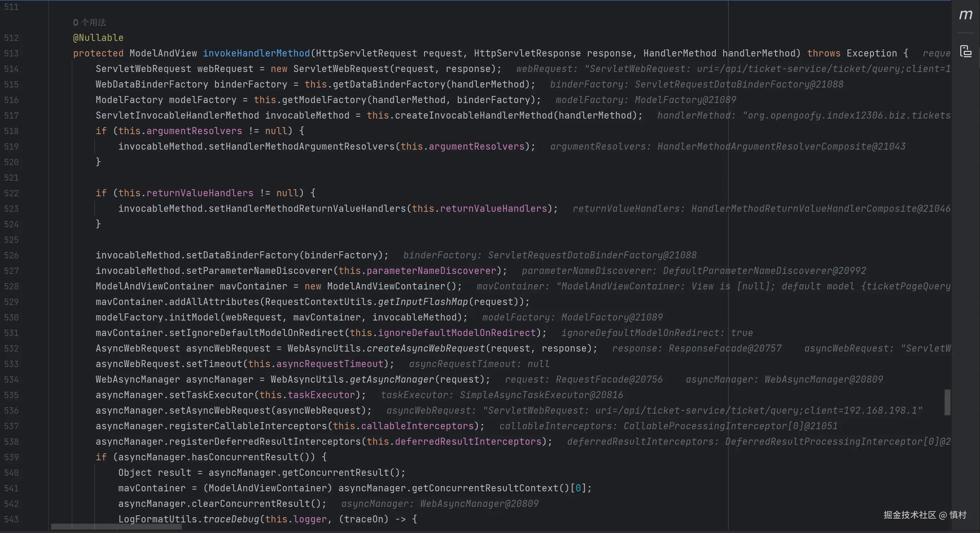Open the Maven tool window
The height and width of the screenshot is (533, 980).
pos(966,15)
